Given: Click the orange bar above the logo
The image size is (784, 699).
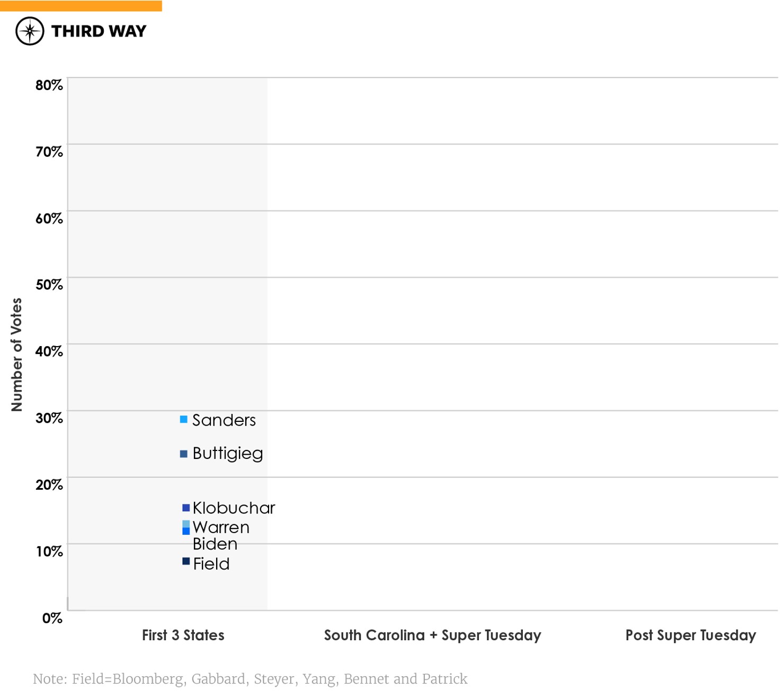Looking at the screenshot, I should (x=81, y=6).
